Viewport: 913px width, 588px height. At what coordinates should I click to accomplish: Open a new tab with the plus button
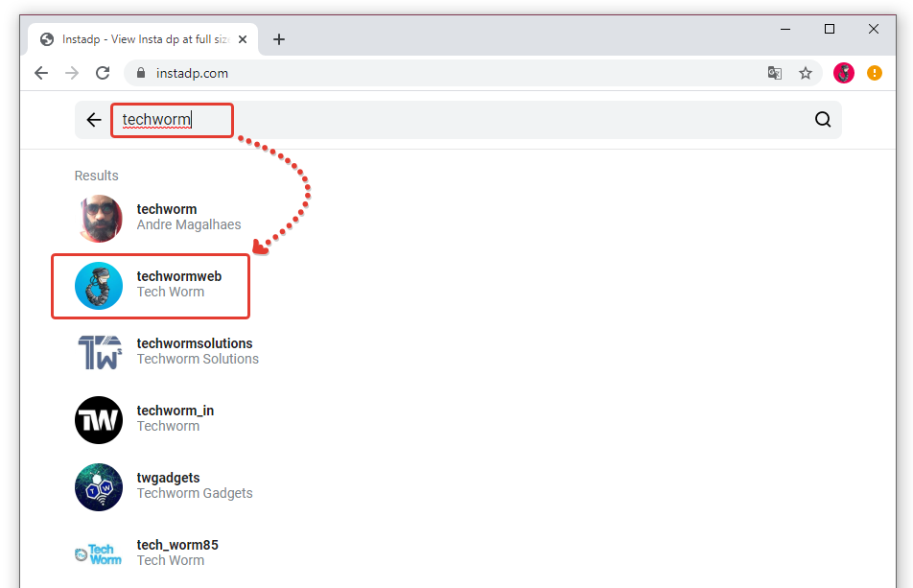coord(279,39)
